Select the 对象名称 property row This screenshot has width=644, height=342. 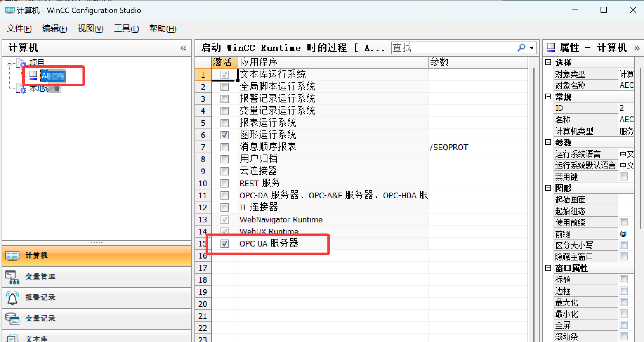[x=594, y=85]
